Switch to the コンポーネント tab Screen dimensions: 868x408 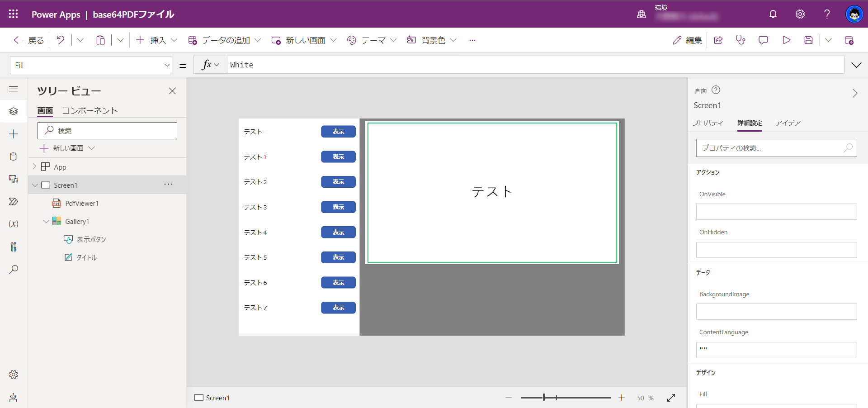(x=90, y=110)
